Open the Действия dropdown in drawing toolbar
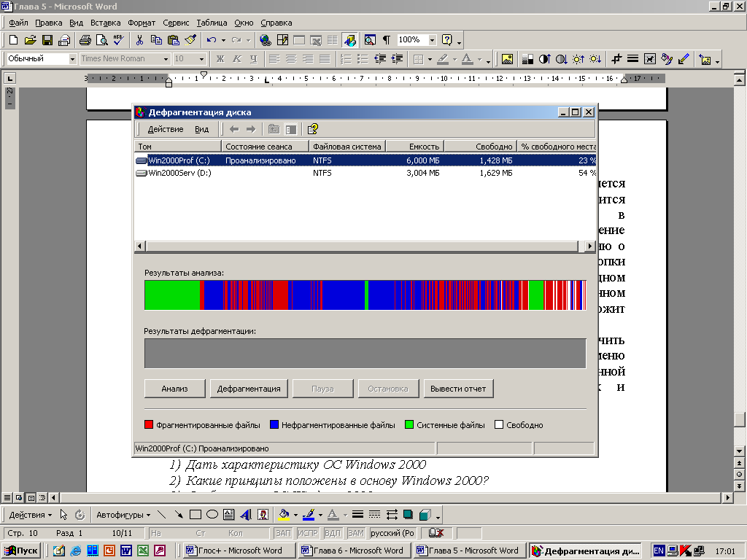Viewport: 747px width, 560px height. 31,515
